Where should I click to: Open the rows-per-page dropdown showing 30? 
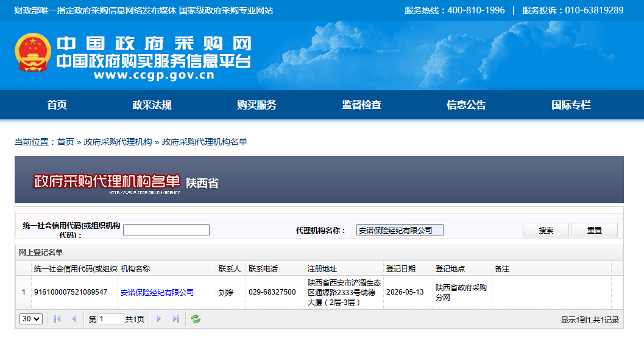point(31,319)
